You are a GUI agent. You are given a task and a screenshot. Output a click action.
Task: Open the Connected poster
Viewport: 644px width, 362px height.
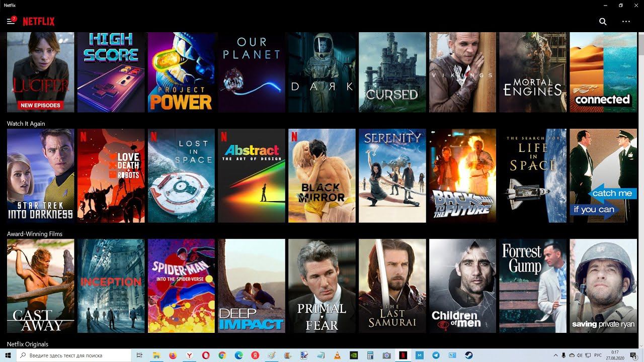tap(603, 72)
